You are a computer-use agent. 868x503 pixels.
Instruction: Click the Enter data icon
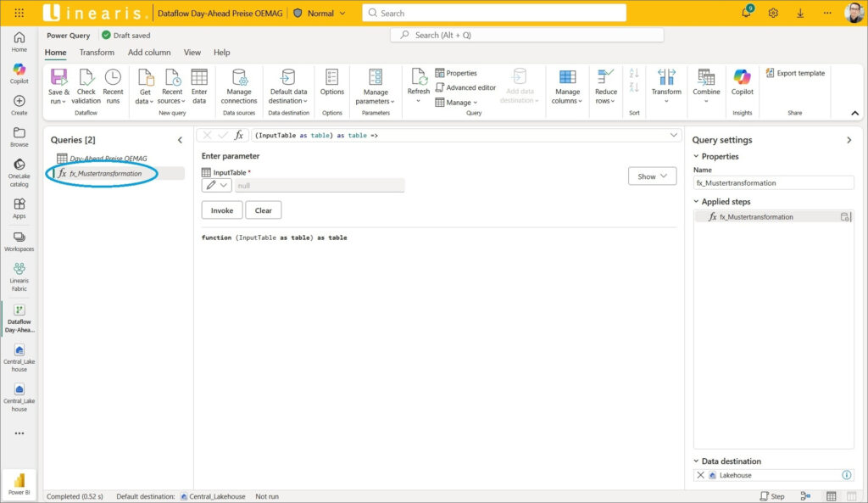point(199,78)
